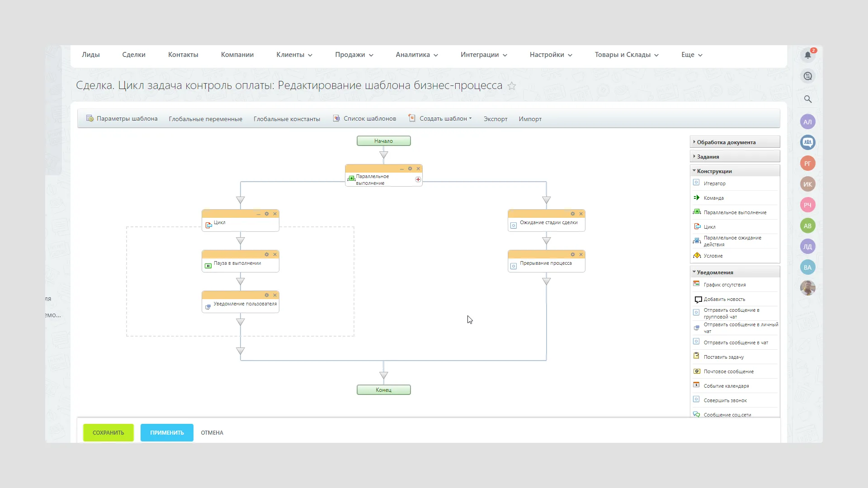The width and height of the screenshot is (868, 488).
Task: Delete the Пауза в выполнении block
Action: pos(275,254)
